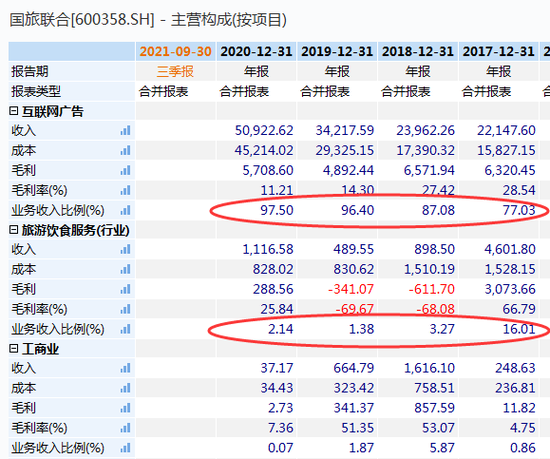550x459 pixels.
Task: Click the revenue share value 16.01
Action: click(x=519, y=329)
